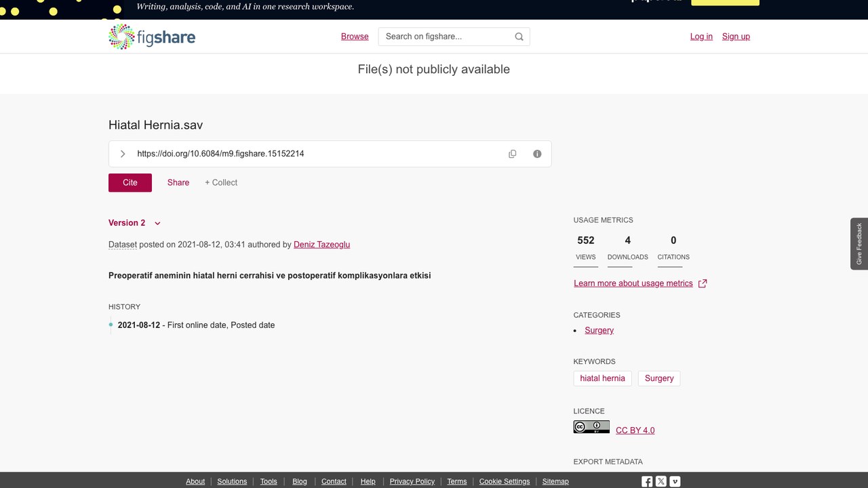Click the DOI URL text
868x488 pixels.
tap(220, 154)
